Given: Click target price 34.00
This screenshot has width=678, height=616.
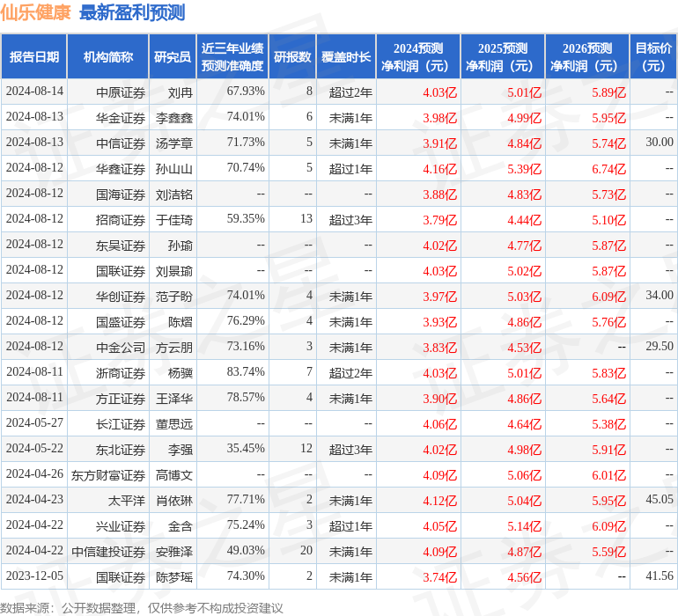Looking at the screenshot, I should point(660,296).
